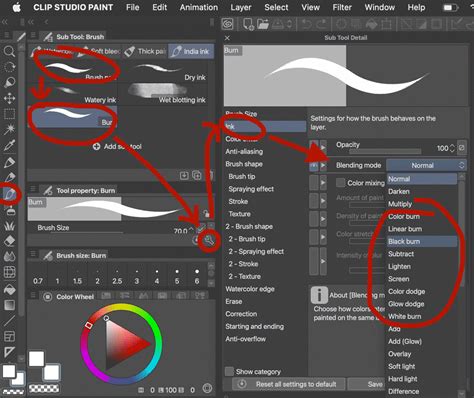Select the Gradient tool
Screen dimensions: 474x398
[x=9, y=305]
